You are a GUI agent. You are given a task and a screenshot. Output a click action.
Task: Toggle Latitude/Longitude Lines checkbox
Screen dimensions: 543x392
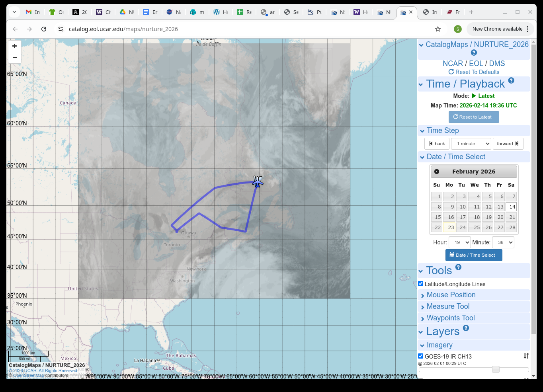coord(421,284)
